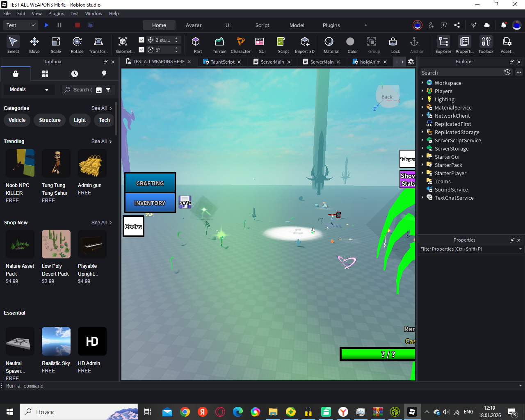Expand the StarterGui node
The height and width of the screenshot is (420, 525).
tap(422, 157)
